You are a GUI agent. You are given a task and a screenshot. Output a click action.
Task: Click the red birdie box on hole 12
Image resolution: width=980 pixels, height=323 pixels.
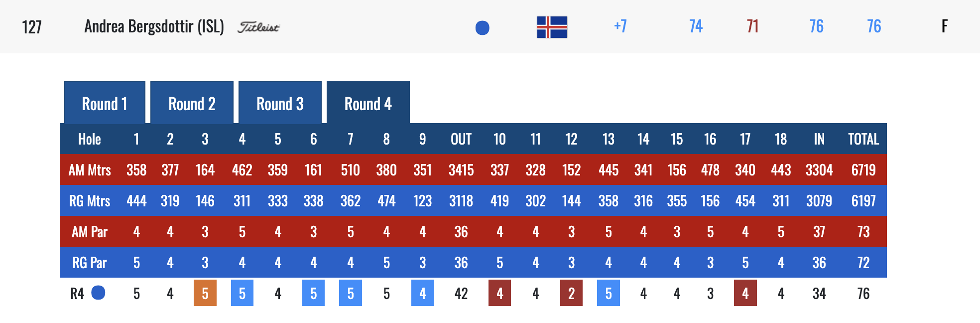tap(571, 293)
